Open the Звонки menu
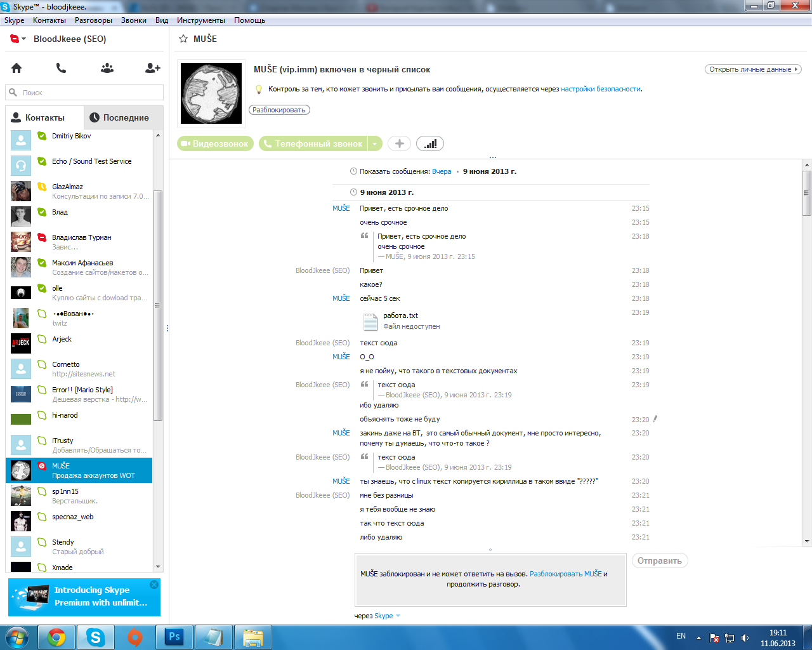 134,20
